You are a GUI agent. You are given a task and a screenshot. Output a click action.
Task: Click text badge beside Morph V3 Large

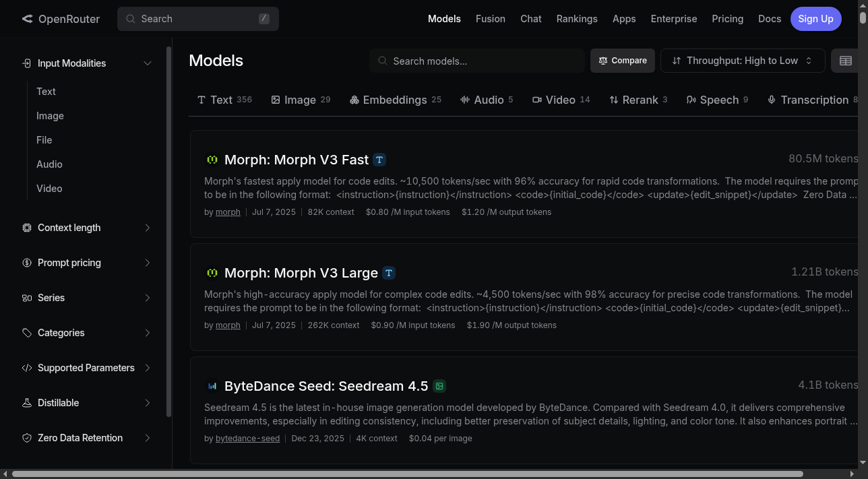pos(389,273)
